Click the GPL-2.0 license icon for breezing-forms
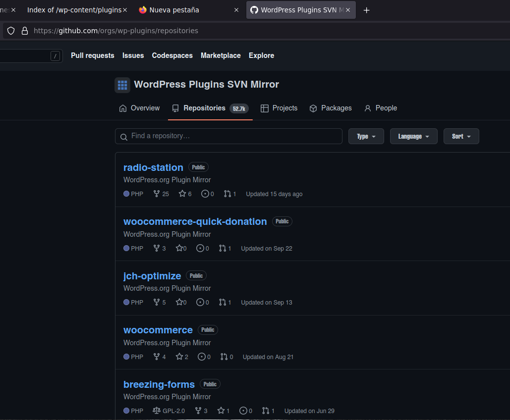This screenshot has height=420, width=510. pyautogui.click(x=157, y=411)
